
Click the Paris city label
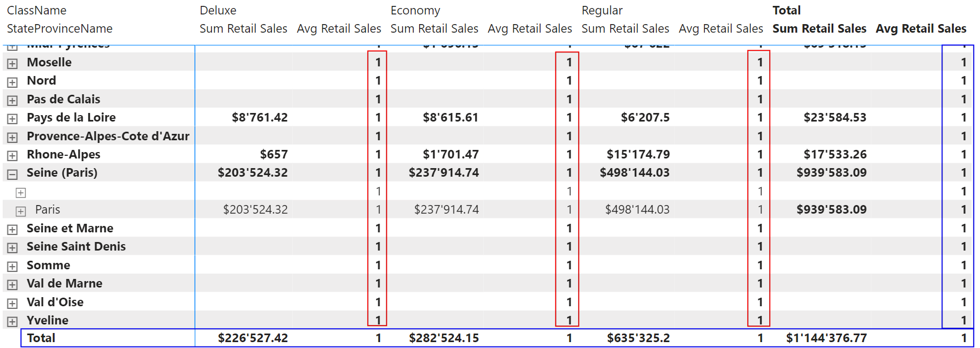[48, 209]
